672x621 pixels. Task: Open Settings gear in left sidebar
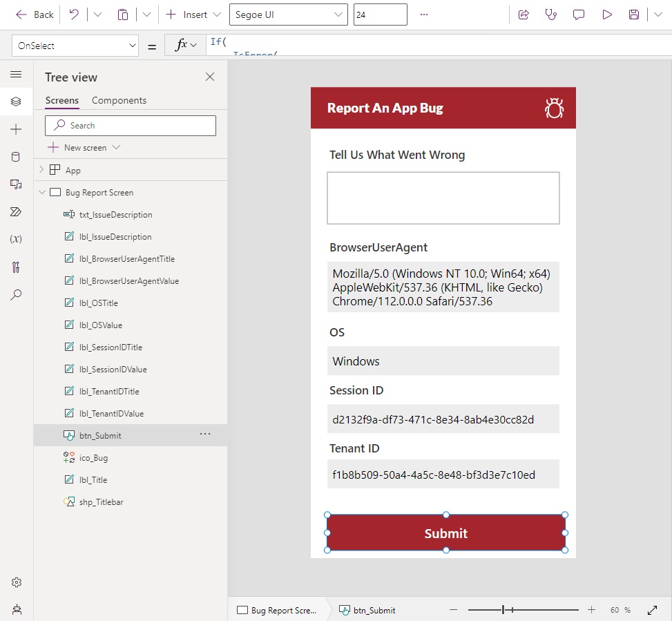tap(17, 582)
